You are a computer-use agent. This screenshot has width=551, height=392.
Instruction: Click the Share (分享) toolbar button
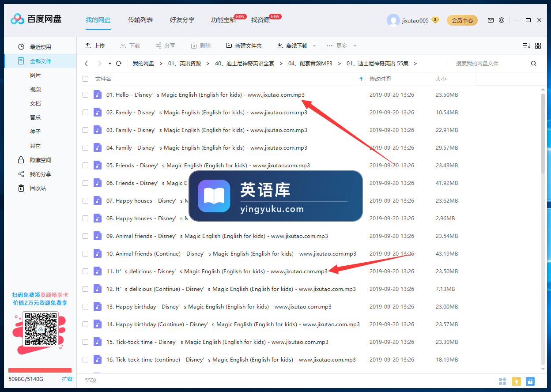coord(165,45)
